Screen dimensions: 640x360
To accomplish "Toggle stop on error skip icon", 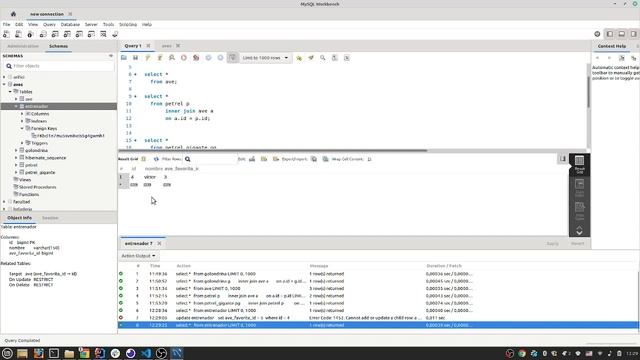I will click(196, 58).
